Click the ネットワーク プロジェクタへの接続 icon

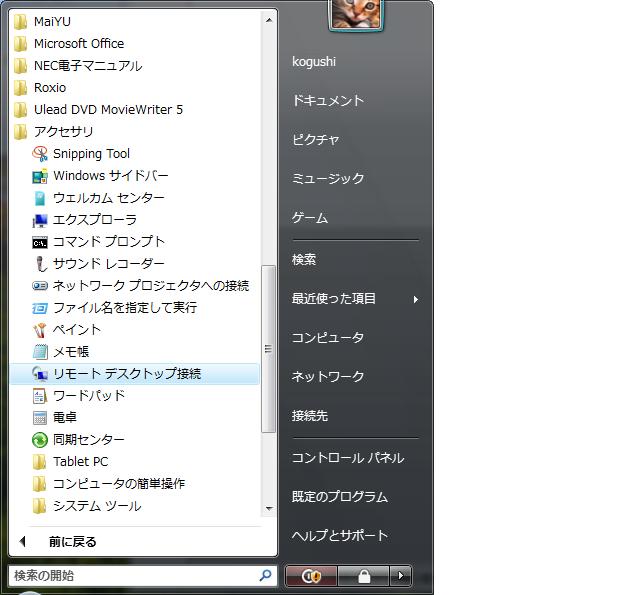coord(40,286)
